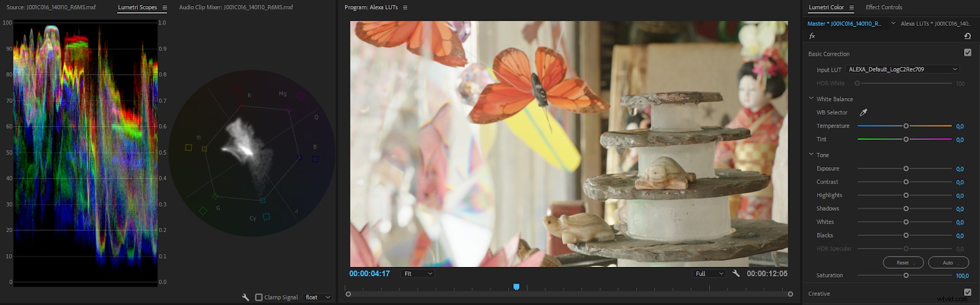Select the Lumetri Color tab

coord(826,7)
